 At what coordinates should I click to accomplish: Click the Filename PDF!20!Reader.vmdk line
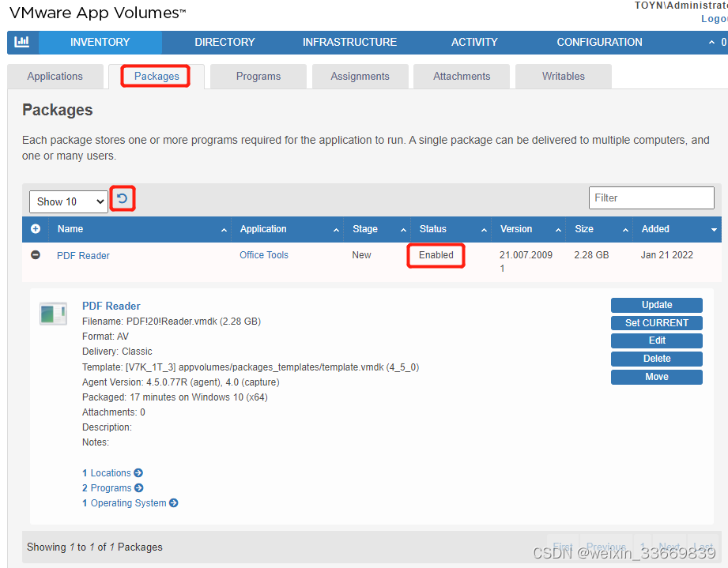[172, 321]
